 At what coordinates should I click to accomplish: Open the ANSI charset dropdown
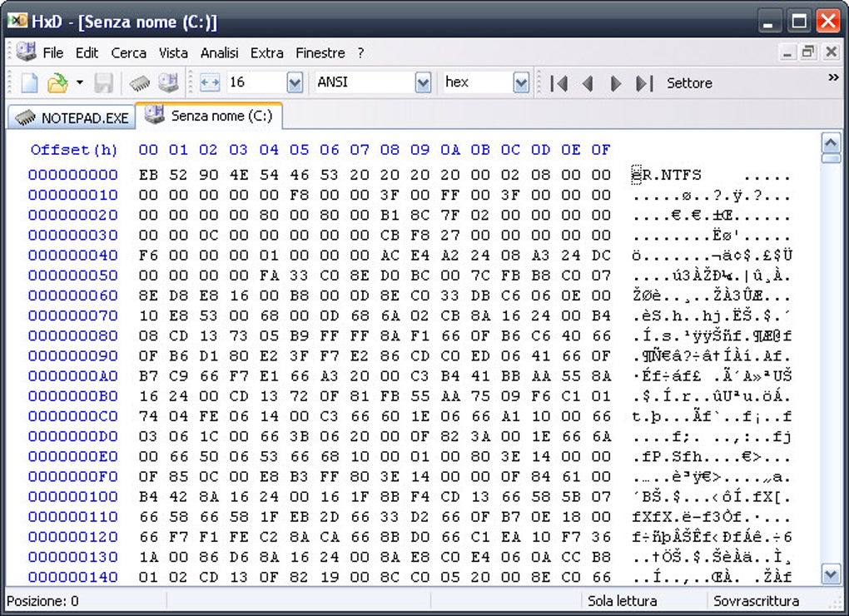click(x=423, y=82)
